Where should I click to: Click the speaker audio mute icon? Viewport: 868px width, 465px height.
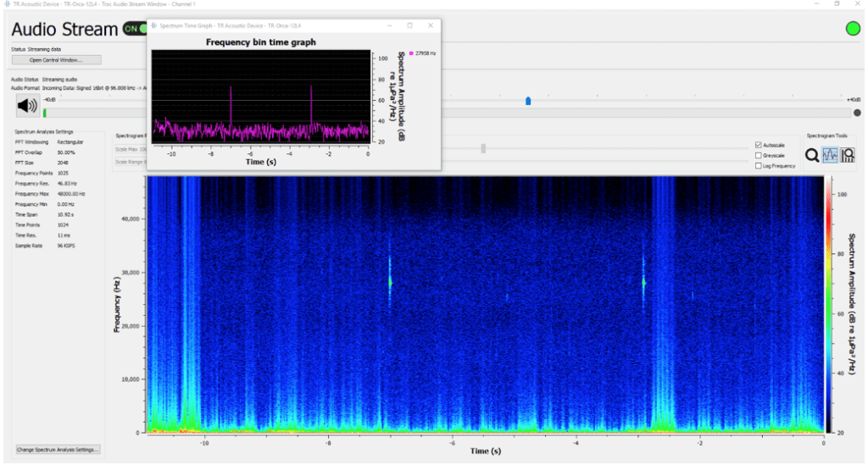[27, 105]
